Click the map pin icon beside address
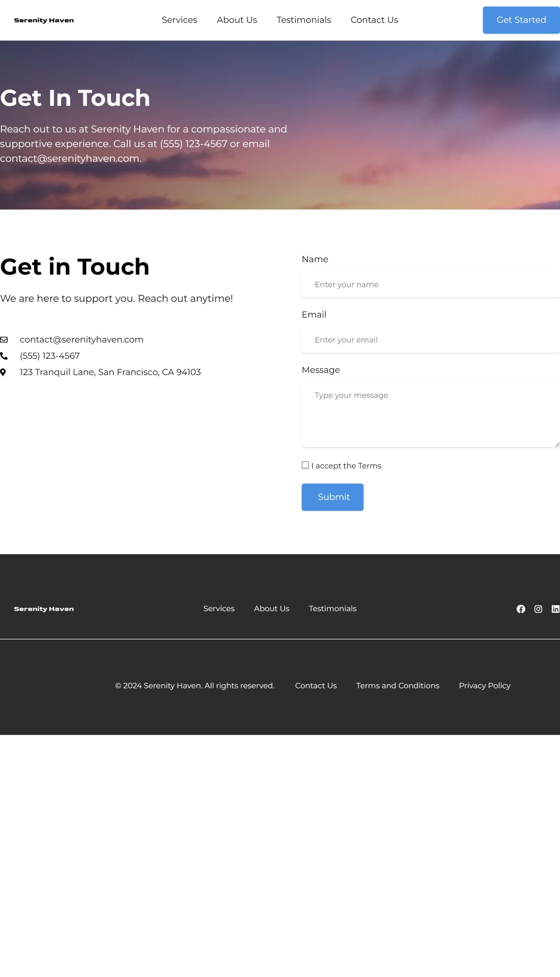This screenshot has height=977, width=560. 3,372
